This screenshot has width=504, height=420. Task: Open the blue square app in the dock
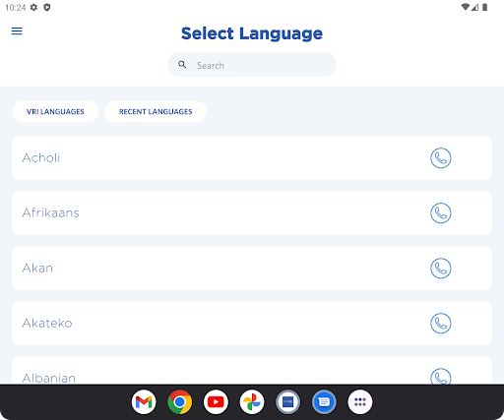(288, 402)
